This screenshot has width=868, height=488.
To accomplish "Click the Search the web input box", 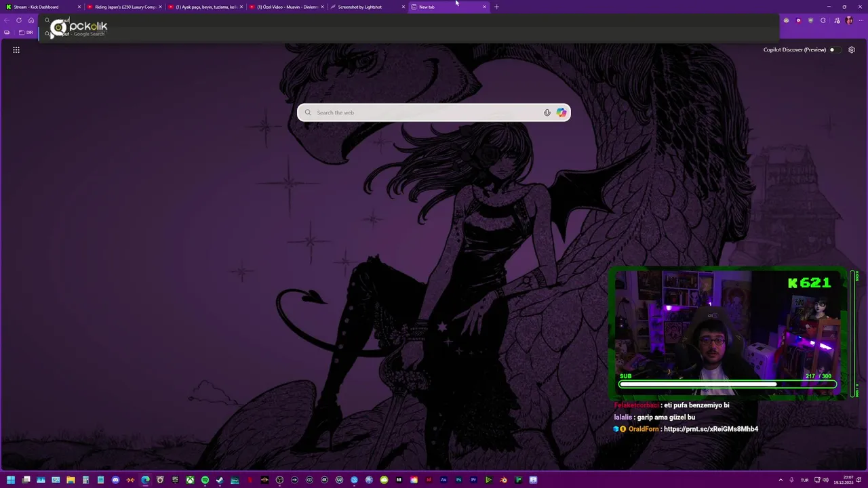I will point(433,113).
